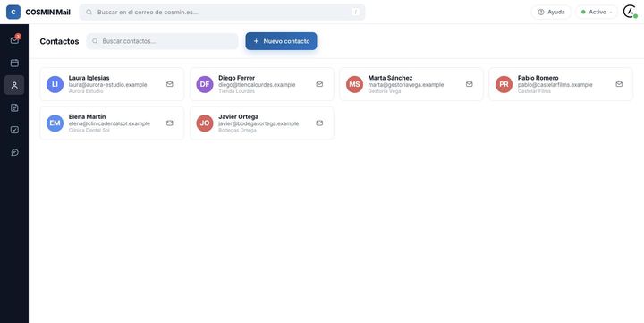Email Javier Ortega via envelope icon
644x323 pixels.
tap(319, 123)
